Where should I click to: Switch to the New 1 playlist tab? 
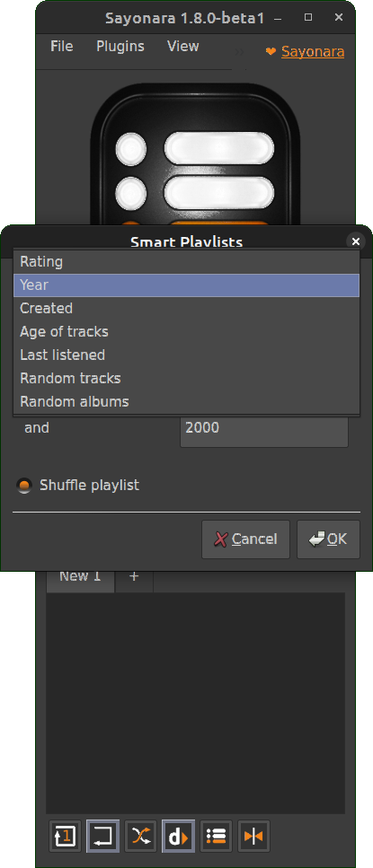click(x=80, y=577)
